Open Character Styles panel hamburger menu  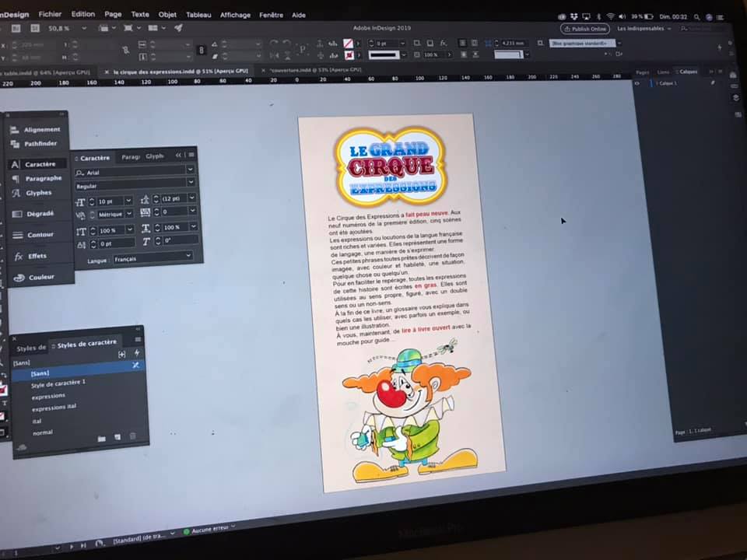(138, 340)
